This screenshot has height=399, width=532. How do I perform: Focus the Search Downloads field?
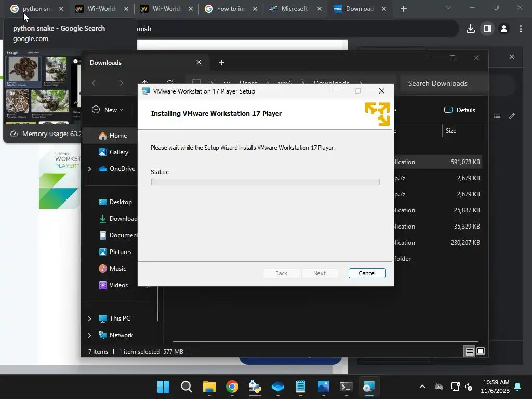[444, 83]
